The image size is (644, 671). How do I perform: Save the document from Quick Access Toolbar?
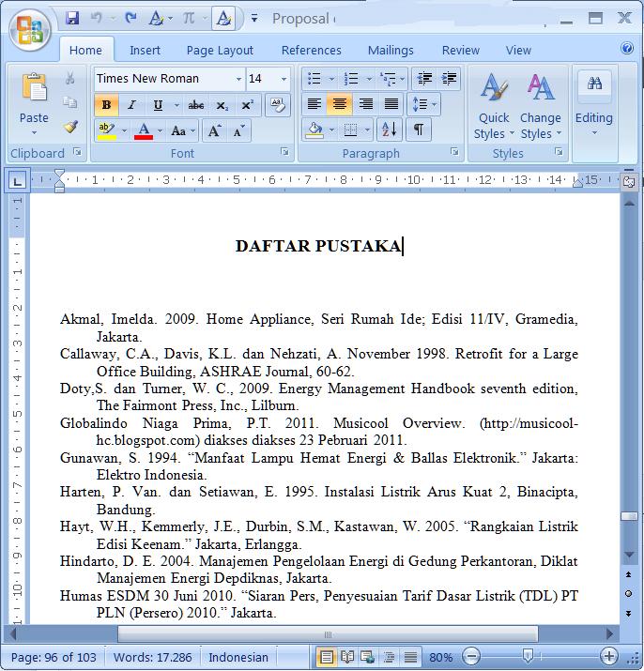coord(72,18)
